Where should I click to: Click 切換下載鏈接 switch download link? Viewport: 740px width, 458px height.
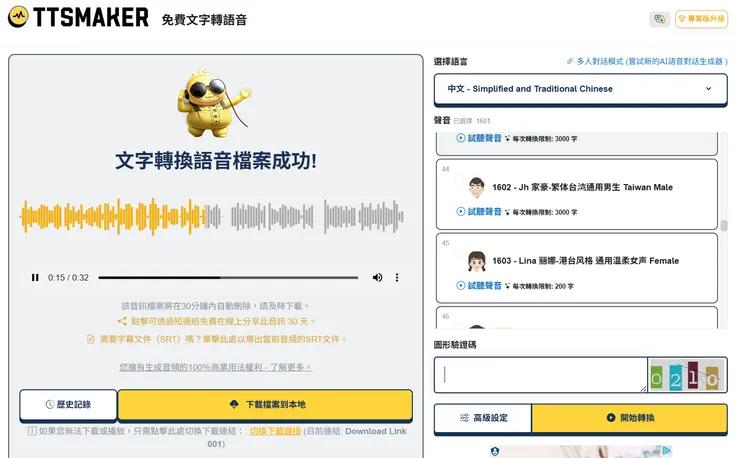[x=275, y=431]
